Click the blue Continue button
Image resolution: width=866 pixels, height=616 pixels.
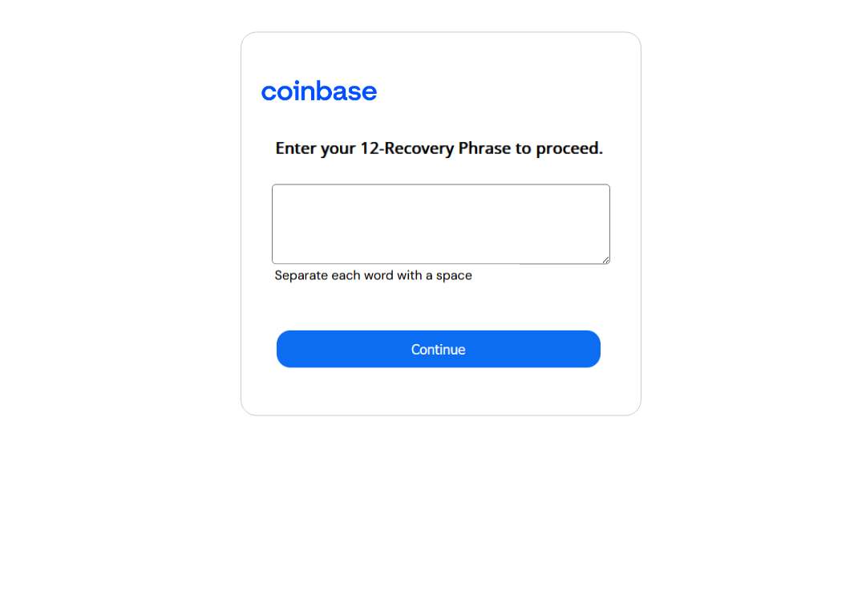(x=439, y=349)
